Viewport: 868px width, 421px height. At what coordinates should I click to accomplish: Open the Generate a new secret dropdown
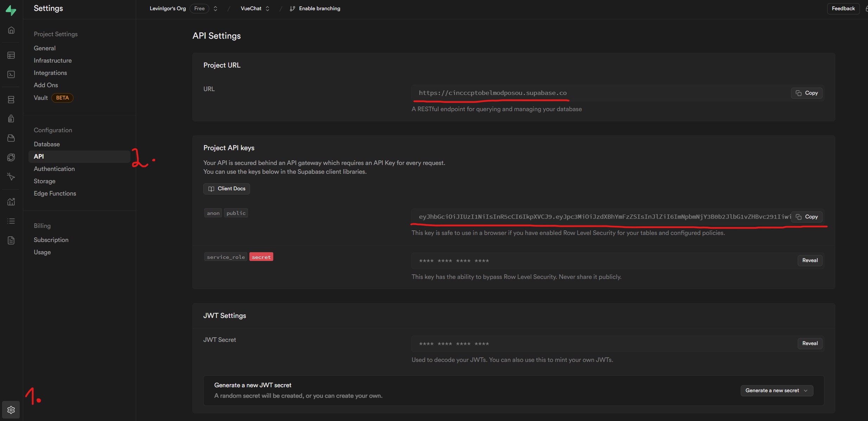click(x=777, y=390)
